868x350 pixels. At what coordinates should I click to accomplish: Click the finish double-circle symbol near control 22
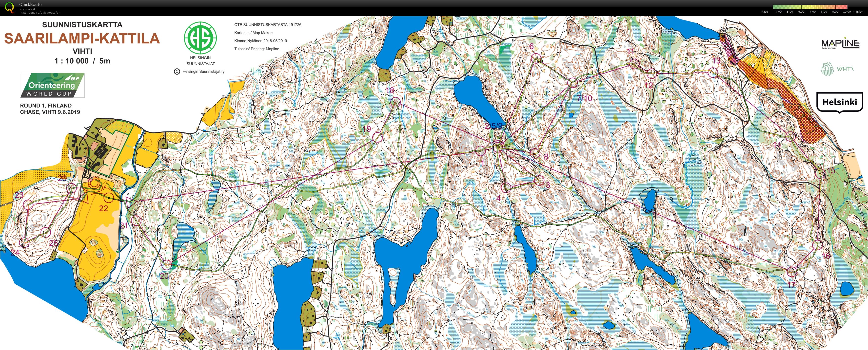click(x=95, y=184)
